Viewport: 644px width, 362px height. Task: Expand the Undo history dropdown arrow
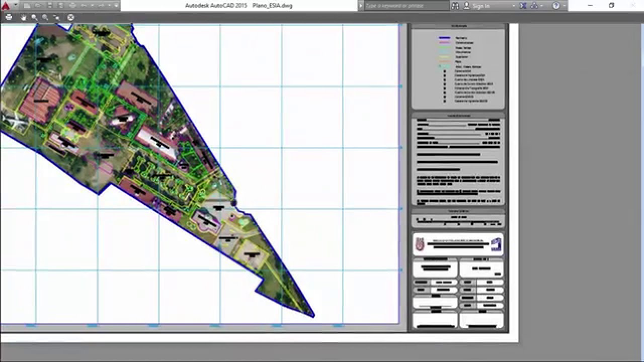tap(93, 6)
